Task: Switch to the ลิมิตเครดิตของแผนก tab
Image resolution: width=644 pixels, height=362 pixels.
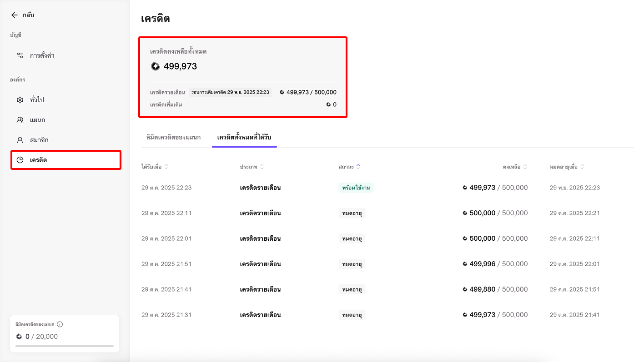Action: click(173, 137)
